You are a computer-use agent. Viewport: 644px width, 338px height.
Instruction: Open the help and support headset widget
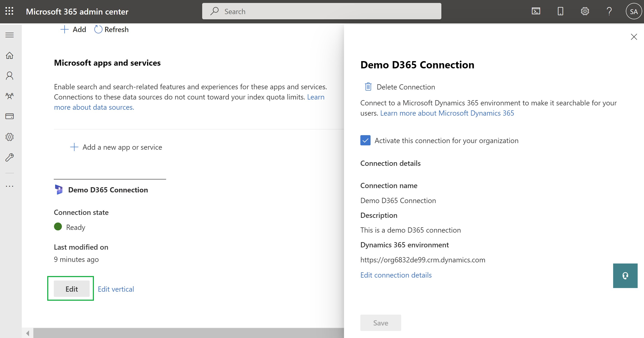(x=625, y=276)
